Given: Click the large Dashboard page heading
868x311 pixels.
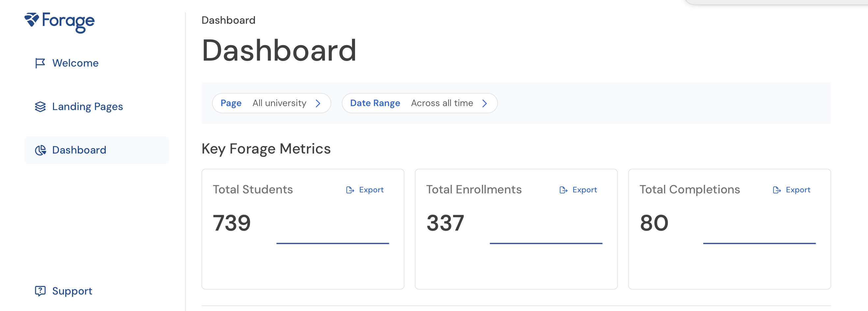Looking at the screenshot, I should 279,50.
